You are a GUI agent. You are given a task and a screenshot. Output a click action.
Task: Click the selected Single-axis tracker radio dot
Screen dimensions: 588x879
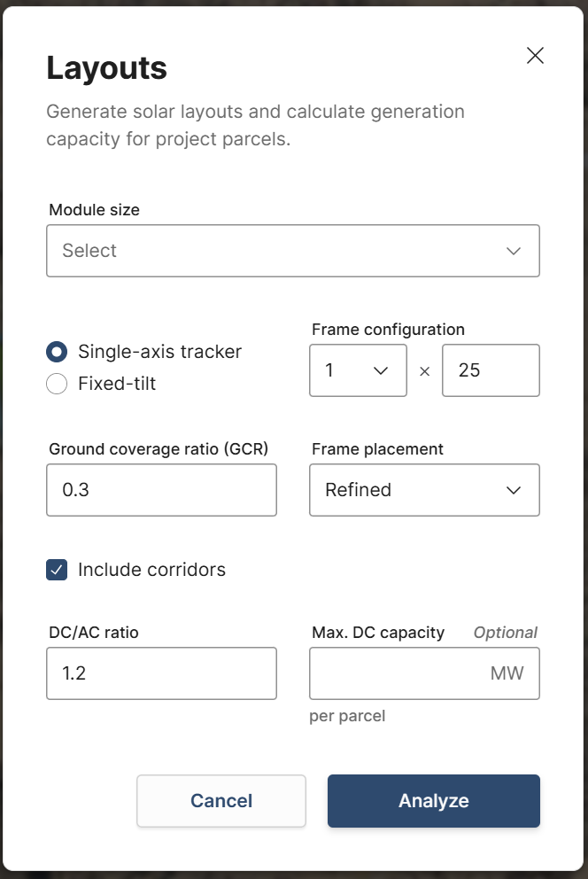pyautogui.click(x=57, y=352)
